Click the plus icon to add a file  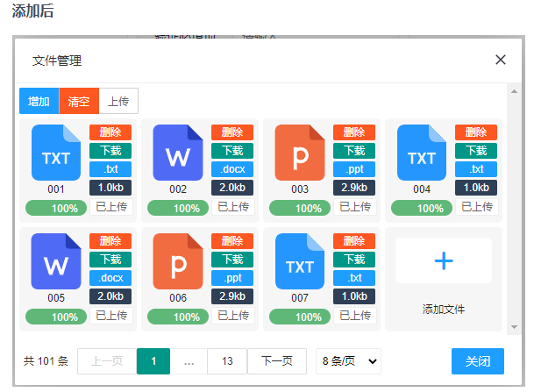coord(444,260)
